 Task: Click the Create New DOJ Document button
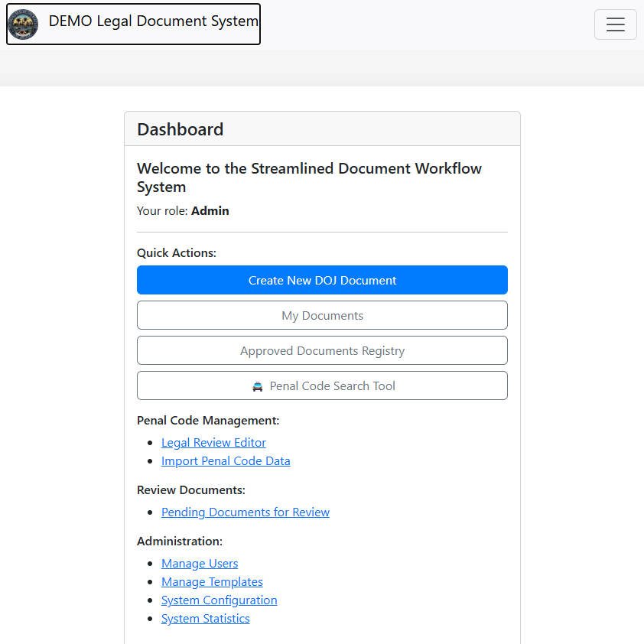coord(322,280)
